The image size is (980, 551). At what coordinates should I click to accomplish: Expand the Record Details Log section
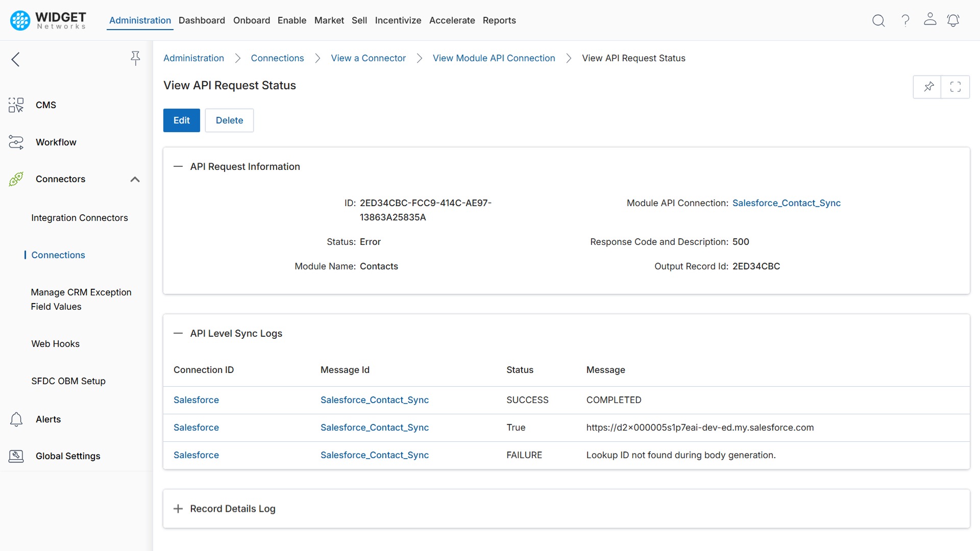pyautogui.click(x=178, y=509)
